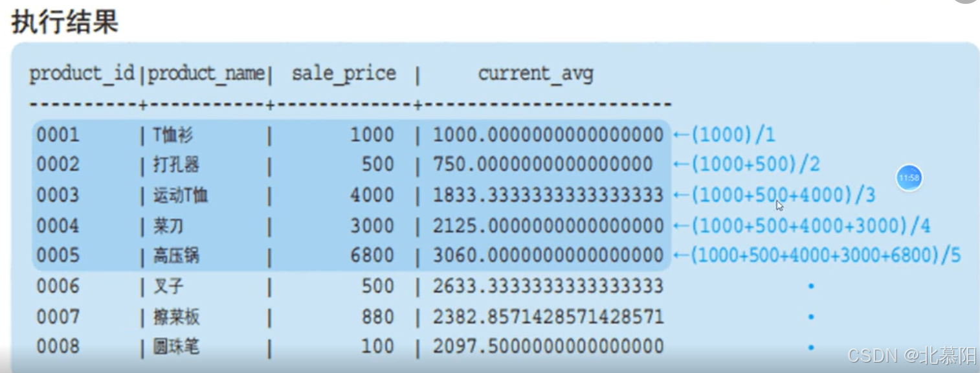Click the formula (1000+500+4000+3000)/4

coord(811,225)
